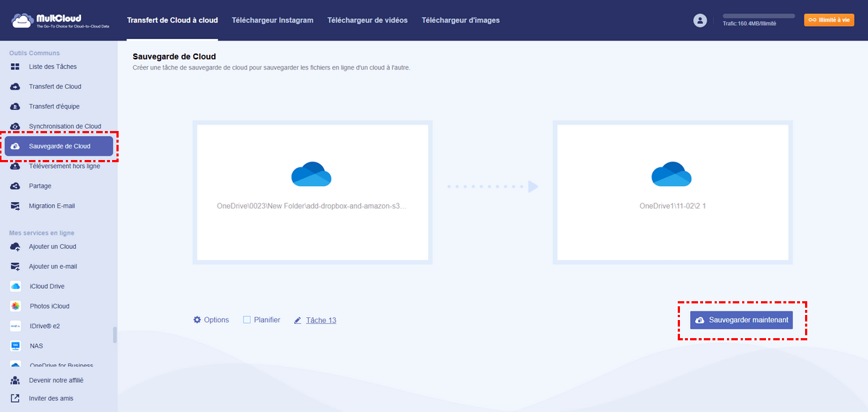868x412 pixels.
Task: Click the Synchronisation de Cloud label
Action: pyautogui.click(x=65, y=126)
